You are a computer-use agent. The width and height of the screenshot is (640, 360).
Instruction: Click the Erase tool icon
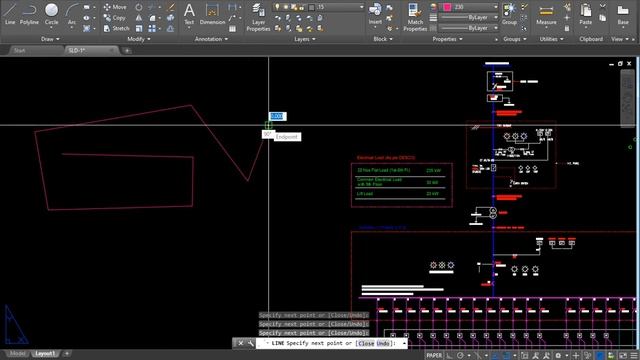coord(171,7)
